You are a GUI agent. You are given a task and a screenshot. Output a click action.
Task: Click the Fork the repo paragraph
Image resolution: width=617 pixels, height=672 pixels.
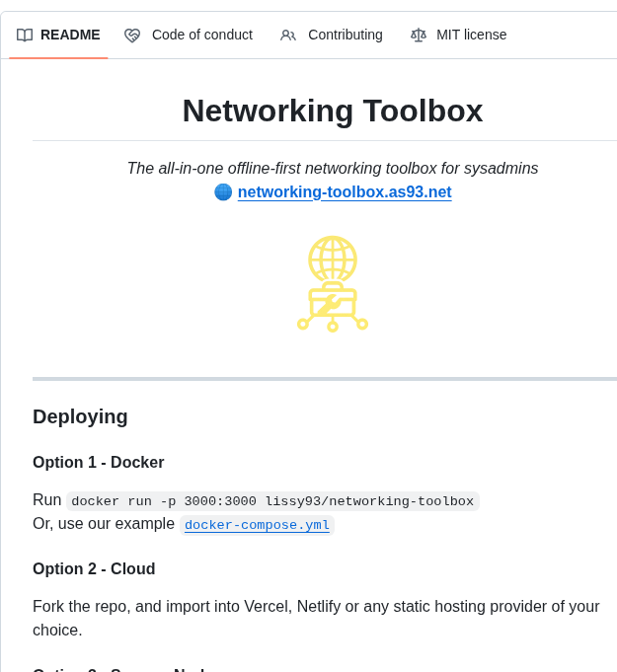(x=316, y=618)
